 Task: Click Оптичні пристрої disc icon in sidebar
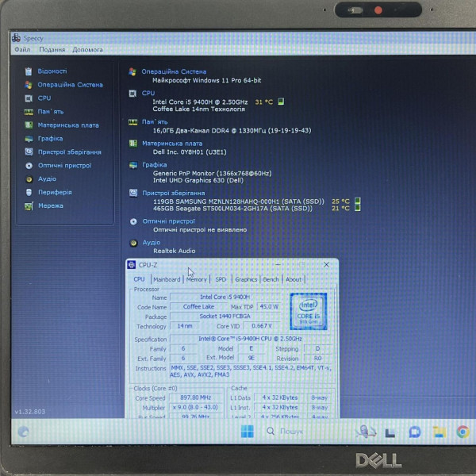pyautogui.click(x=29, y=166)
